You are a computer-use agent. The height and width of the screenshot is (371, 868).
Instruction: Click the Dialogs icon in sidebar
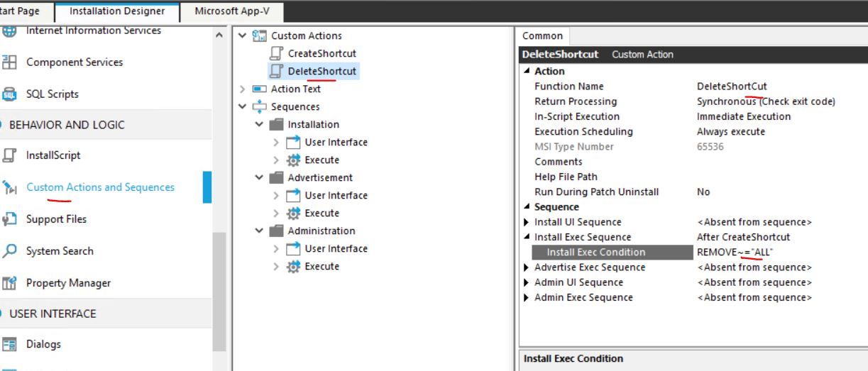tap(10, 345)
